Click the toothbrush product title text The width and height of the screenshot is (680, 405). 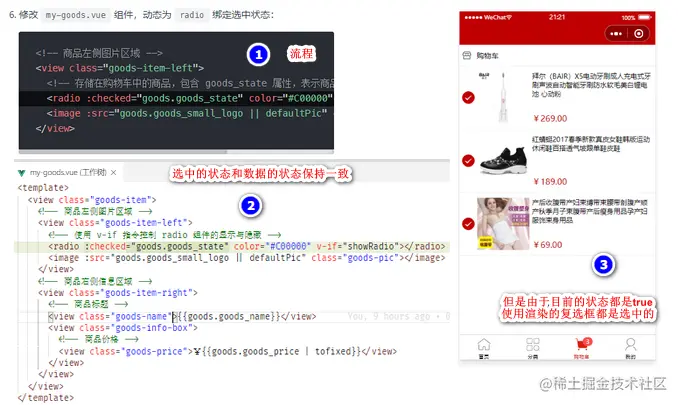pos(591,85)
